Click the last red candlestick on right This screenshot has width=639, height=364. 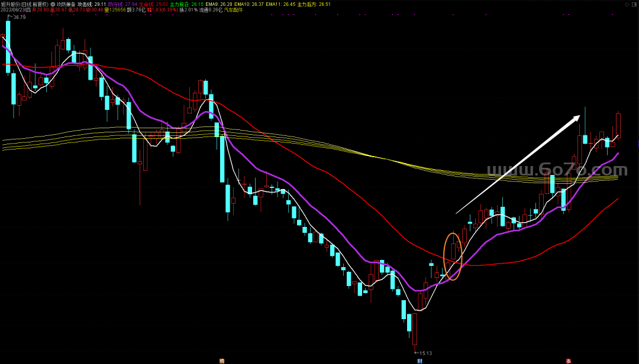coord(618,126)
